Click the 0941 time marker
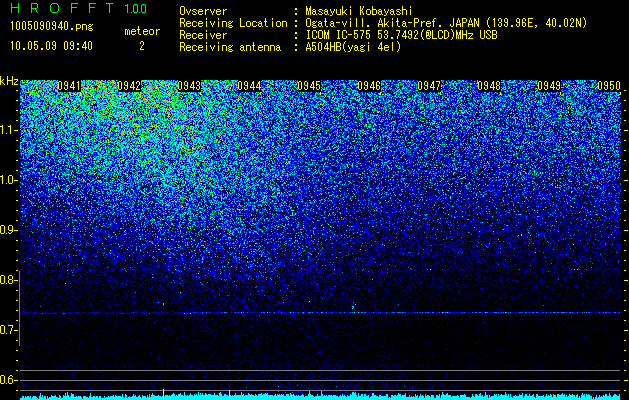The image size is (629, 400). click(x=69, y=86)
